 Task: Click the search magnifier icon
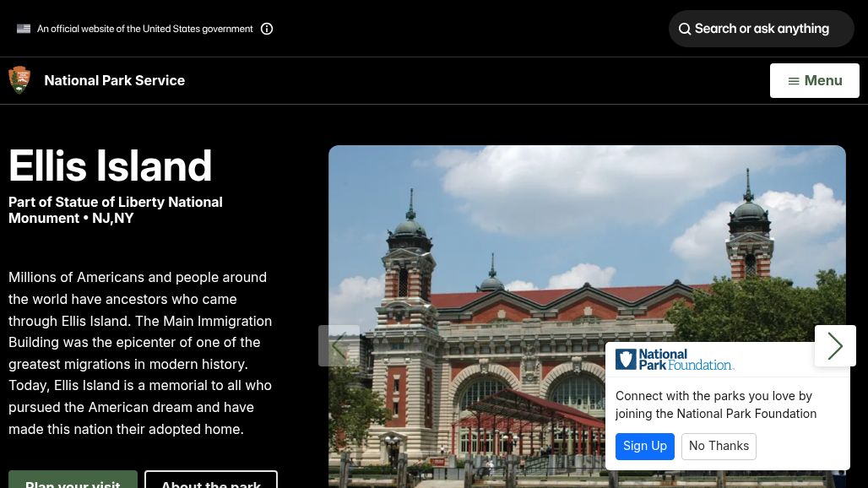pyautogui.click(x=685, y=29)
